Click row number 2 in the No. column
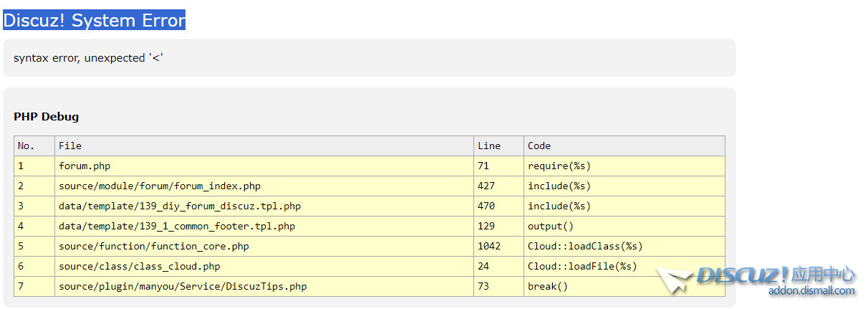 pyautogui.click(x=34, y=186)
